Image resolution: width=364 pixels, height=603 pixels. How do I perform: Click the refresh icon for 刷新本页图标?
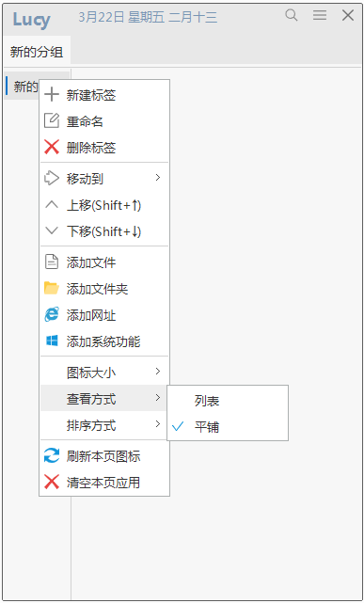(52, 455)
